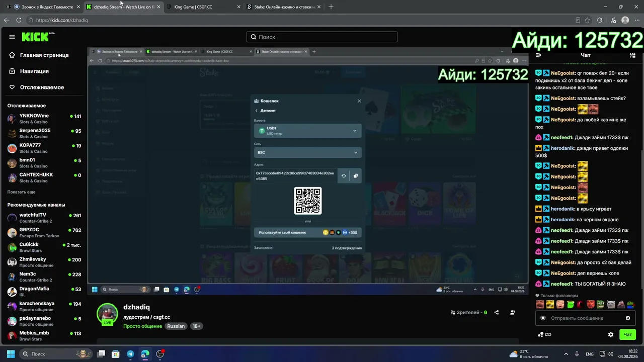Viewport: 644px width, 362px height.
Task: Click the dzhadiq streamer avatar
Action: click(107, 314)
